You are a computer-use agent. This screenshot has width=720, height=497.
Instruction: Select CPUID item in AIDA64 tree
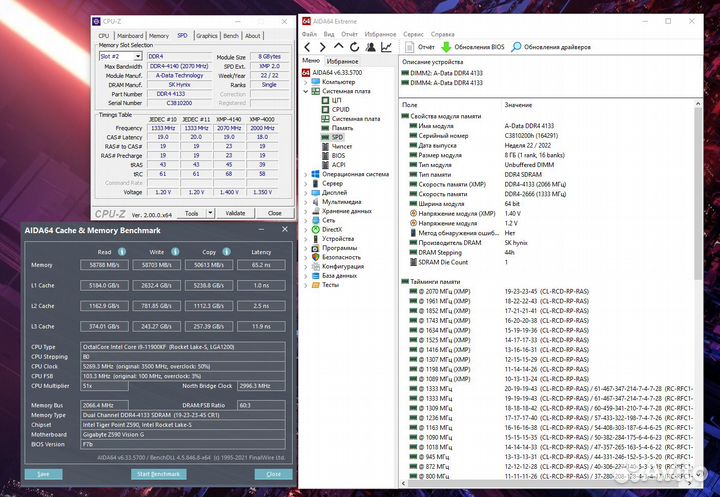(336, 109)
